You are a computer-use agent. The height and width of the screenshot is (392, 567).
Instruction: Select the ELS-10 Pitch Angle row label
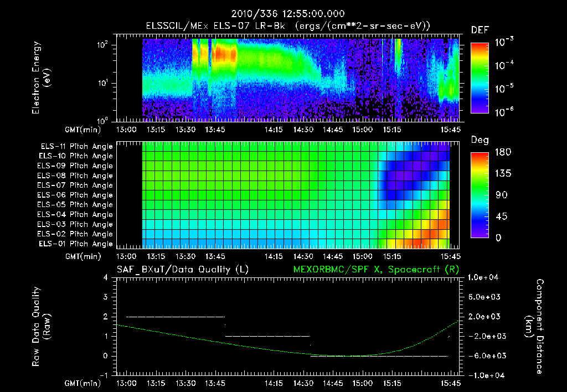[x=76, y=156]
